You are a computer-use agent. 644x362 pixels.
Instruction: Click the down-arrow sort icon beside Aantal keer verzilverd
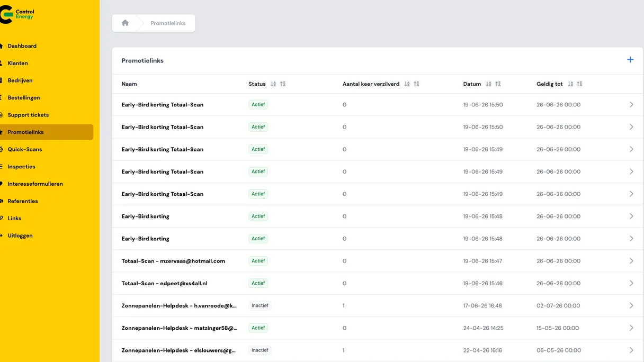[x=407, y=84]
